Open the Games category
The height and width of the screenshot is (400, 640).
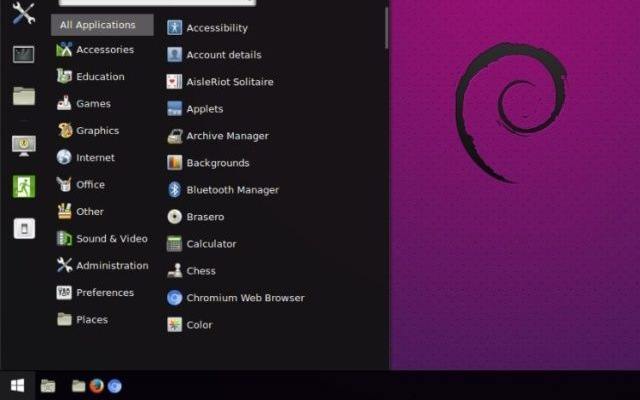84,104
